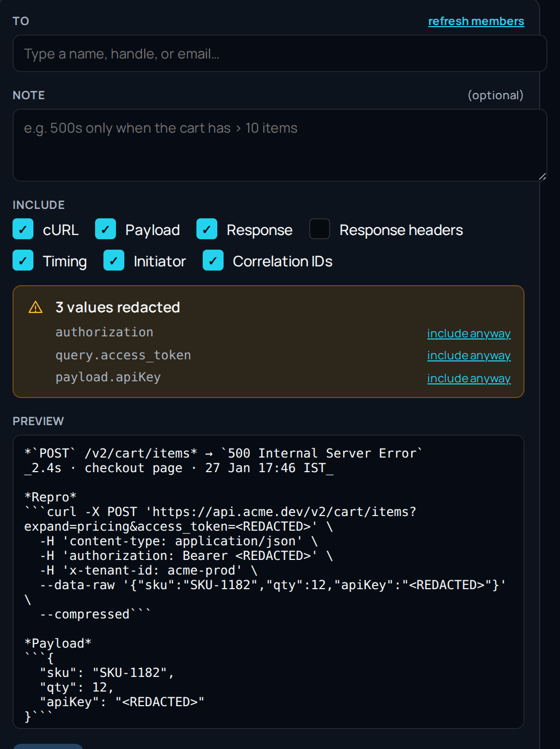Click the PREVIEW section label

(x=38, y=421)
